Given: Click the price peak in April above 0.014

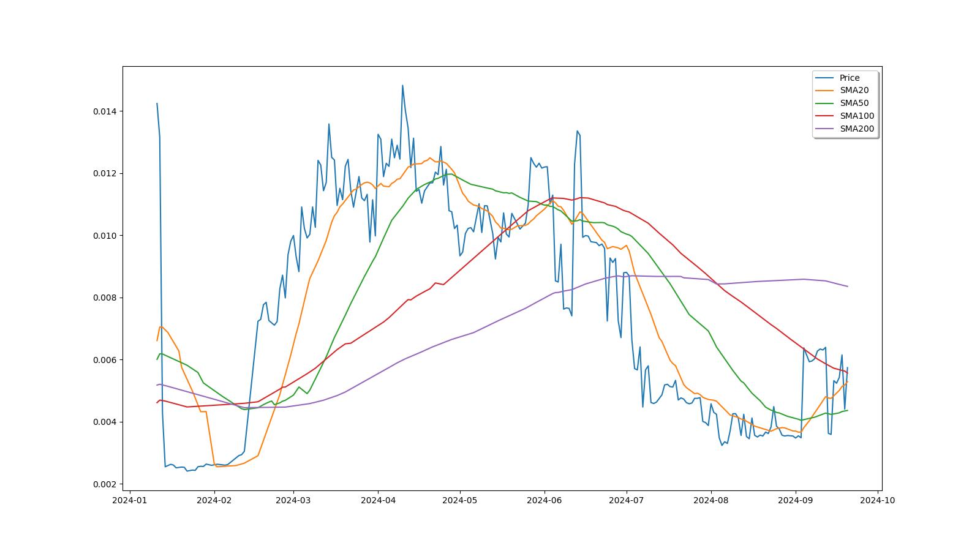Looking at the screenshot, I should coord(402,86).
